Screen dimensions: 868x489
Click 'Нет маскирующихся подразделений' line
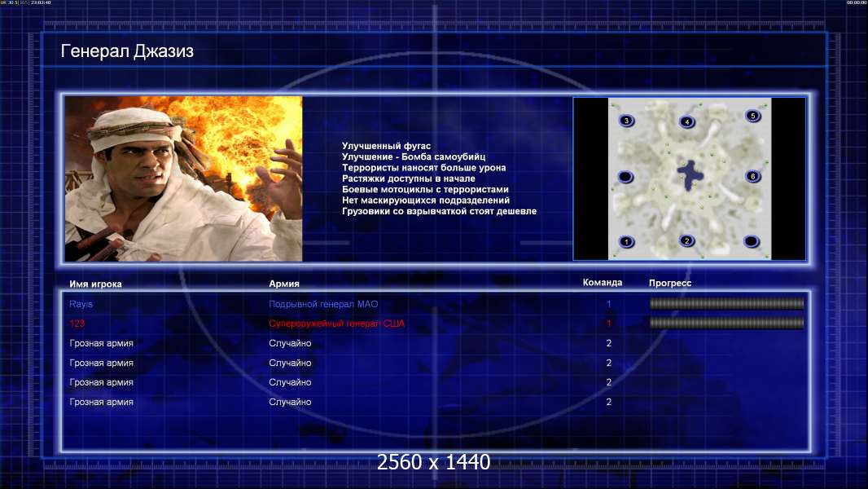[426, 200]
